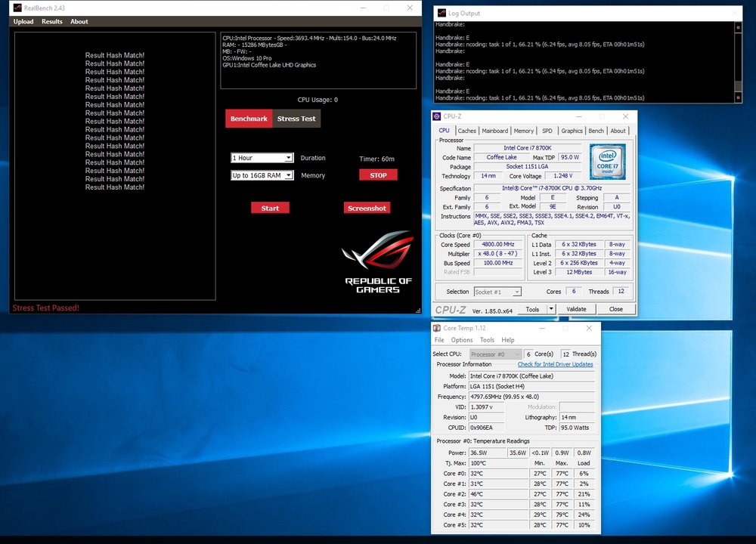The width and height of the screenshot is (756, 544).
Task: Click the Core Temp Frequency field '4797.65MHz (99.95 x 48.0)'
Action: pos(531,397)
